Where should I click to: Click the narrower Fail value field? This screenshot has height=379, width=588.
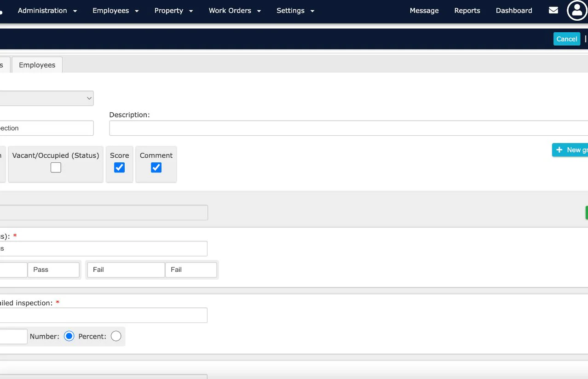(191, 270)
